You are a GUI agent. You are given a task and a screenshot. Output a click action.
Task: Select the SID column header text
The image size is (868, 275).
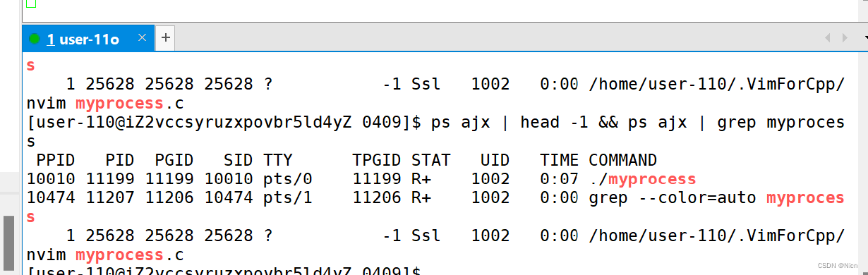coord(238,160)
